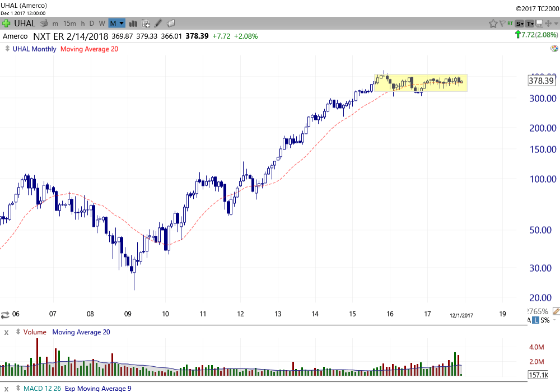The width and height of the screenshot is (560, 392).
Task: Open the M monthly timeframe dropdown
Action: 117,23
